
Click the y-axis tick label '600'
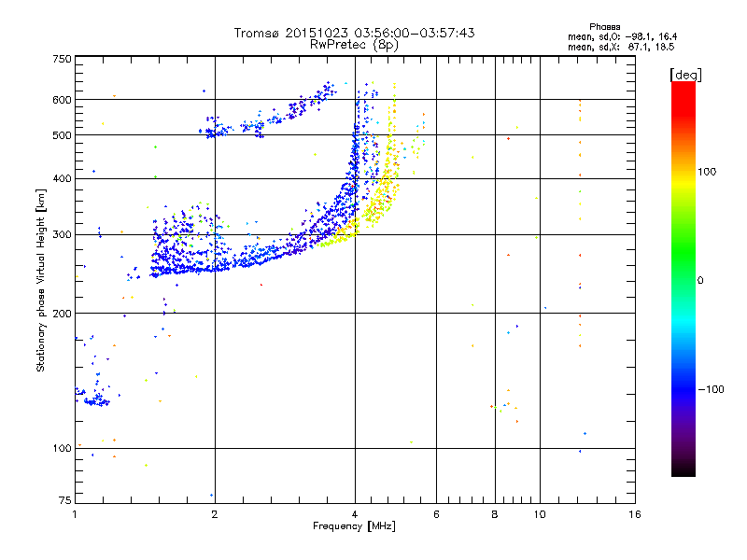[62, 100]
